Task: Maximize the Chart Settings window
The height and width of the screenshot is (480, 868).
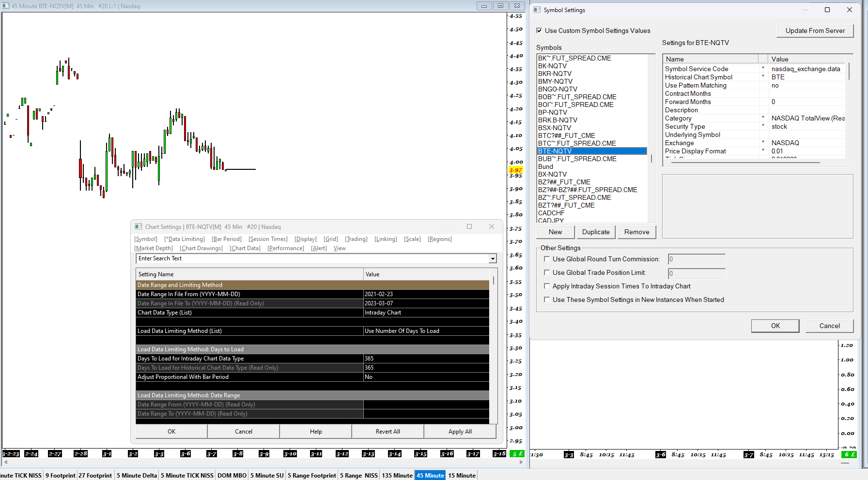Action: pos(469,226)
